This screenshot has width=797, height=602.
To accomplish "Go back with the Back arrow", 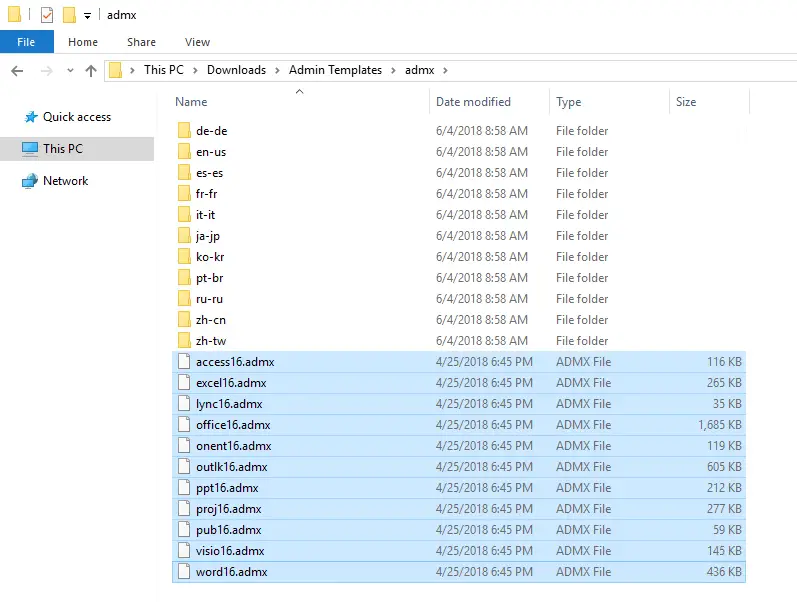I will [17, 71].
